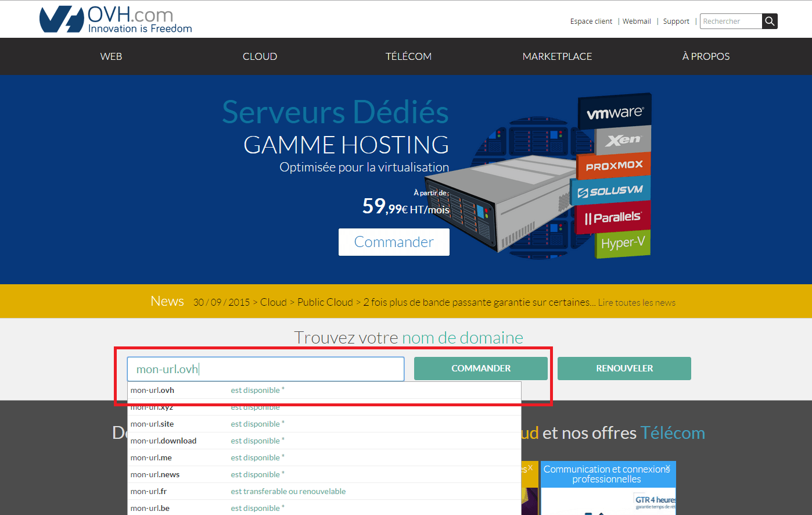Open the Webmail link
This screenshot has height=515, width=812.
[637, 22]
